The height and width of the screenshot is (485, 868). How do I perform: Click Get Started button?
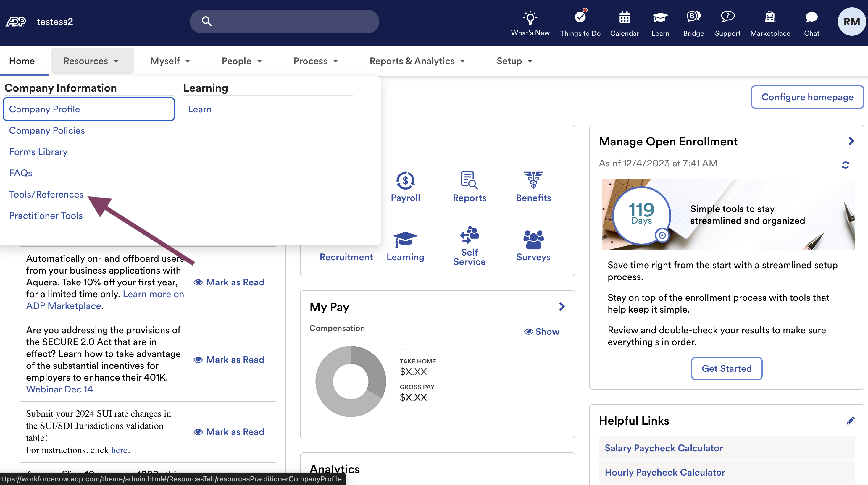pyautogui.click(x=727, y=368)
